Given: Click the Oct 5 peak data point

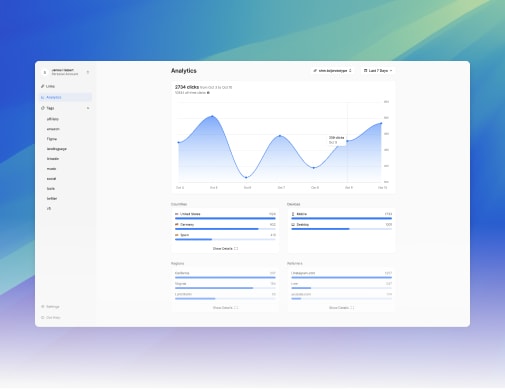Looking at the screenshot, I should (212, 116).
